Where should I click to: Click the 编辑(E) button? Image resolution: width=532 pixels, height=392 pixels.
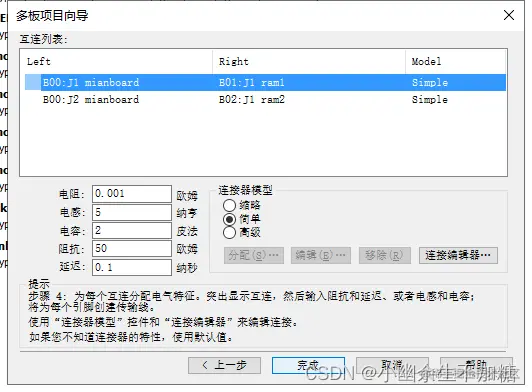coord(321,255)
